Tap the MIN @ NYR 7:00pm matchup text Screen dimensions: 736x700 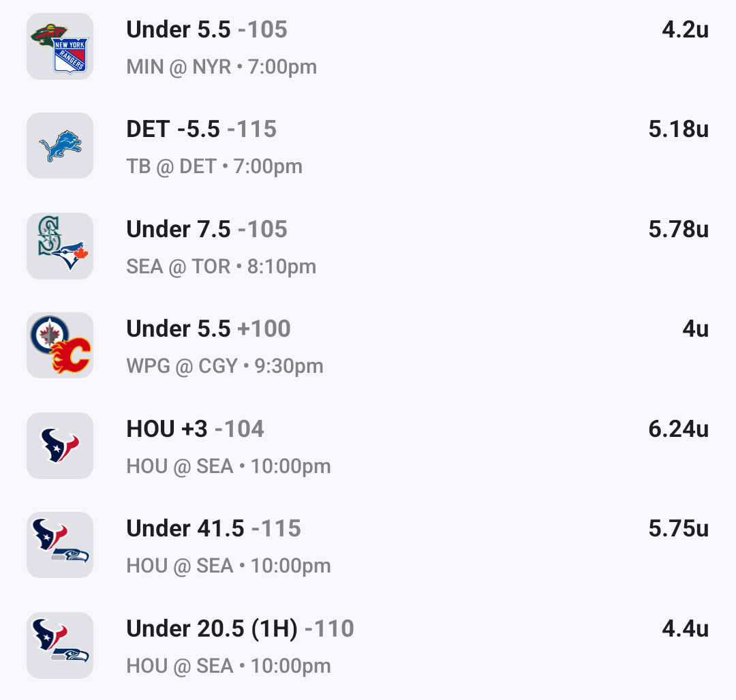221,67
